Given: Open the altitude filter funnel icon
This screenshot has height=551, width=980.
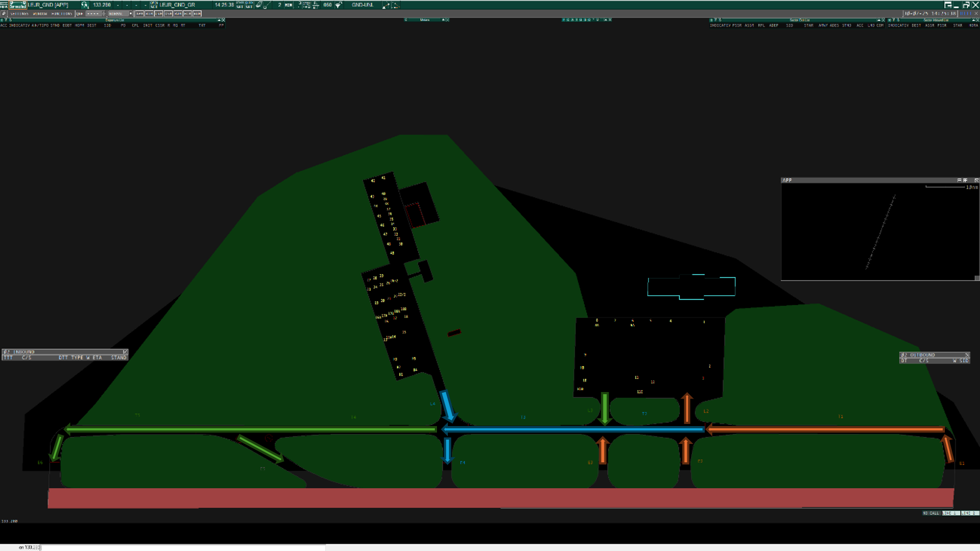Looking at the screenshot, I should (339, 5).
